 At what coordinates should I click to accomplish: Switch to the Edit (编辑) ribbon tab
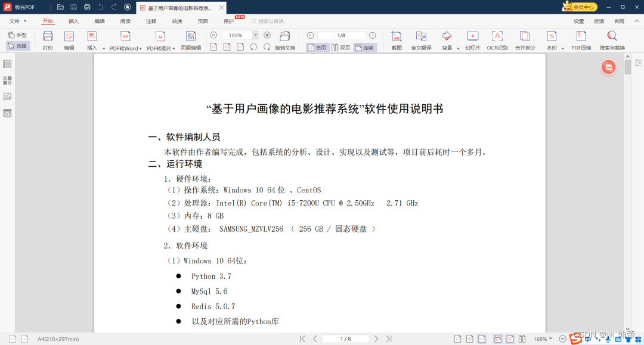[100, 21]
